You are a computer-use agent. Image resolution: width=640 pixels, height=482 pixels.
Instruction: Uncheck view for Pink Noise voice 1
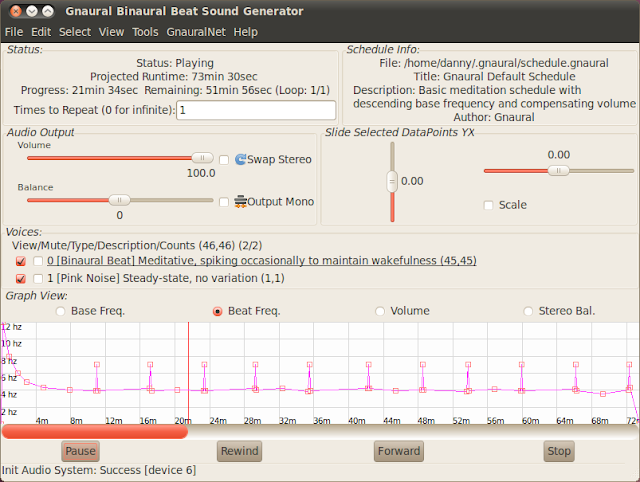tap(20, 278)
